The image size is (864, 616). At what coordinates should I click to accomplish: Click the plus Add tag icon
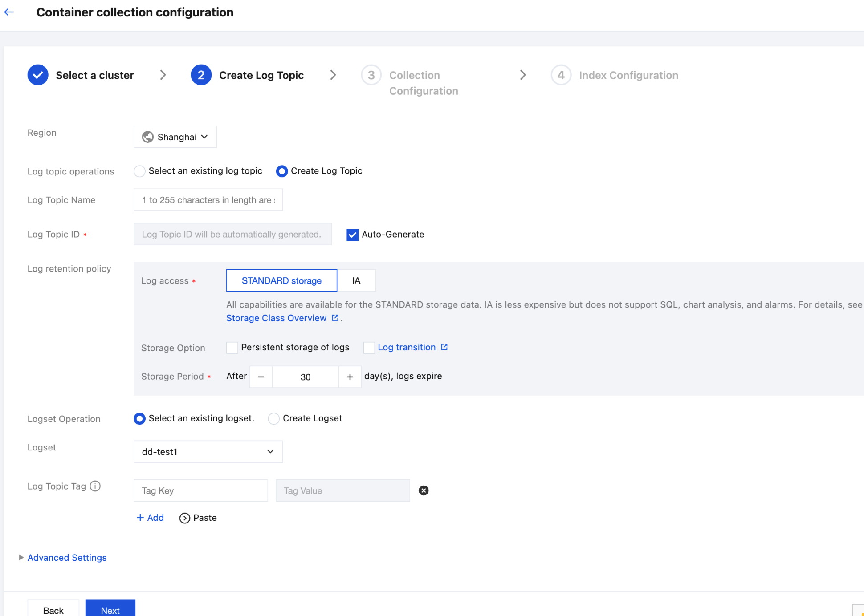click(x=140, y=518)
